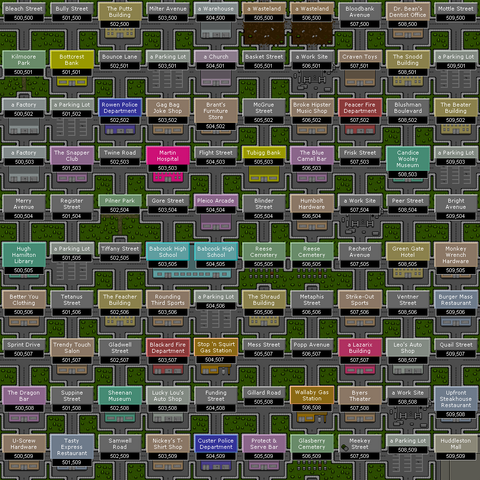Click the Rowen Police Department label

point(120,108)
